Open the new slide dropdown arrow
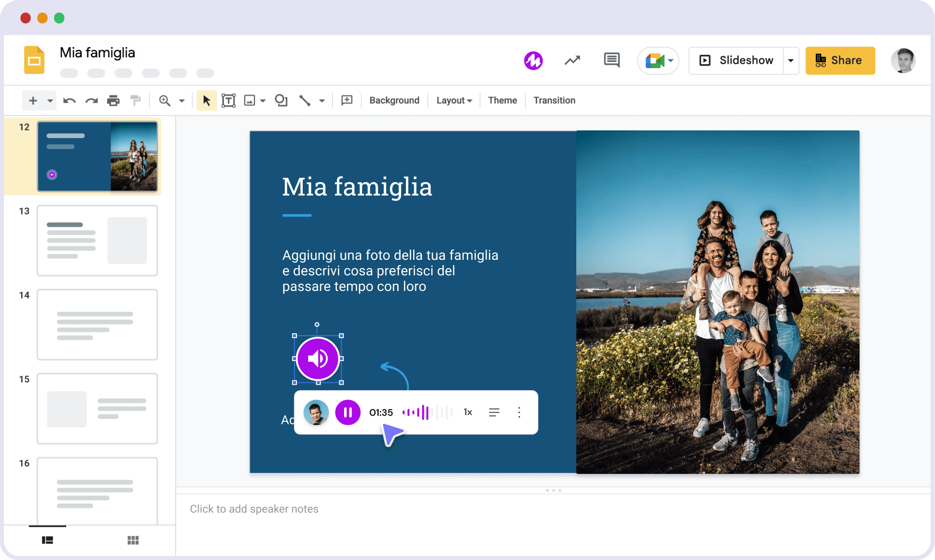 [50, 101]
